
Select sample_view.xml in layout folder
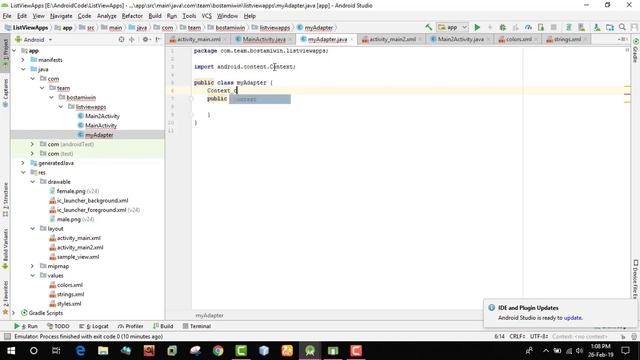(78, 257)
